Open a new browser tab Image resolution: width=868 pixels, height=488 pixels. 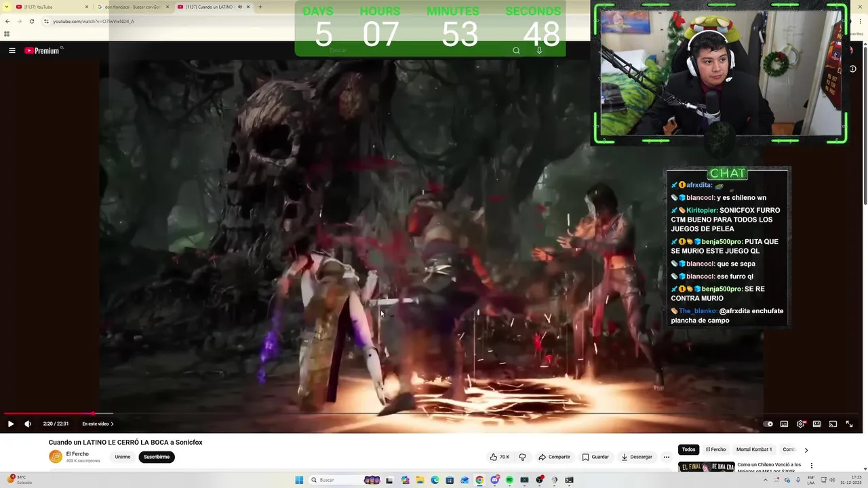tap(260, 7)
